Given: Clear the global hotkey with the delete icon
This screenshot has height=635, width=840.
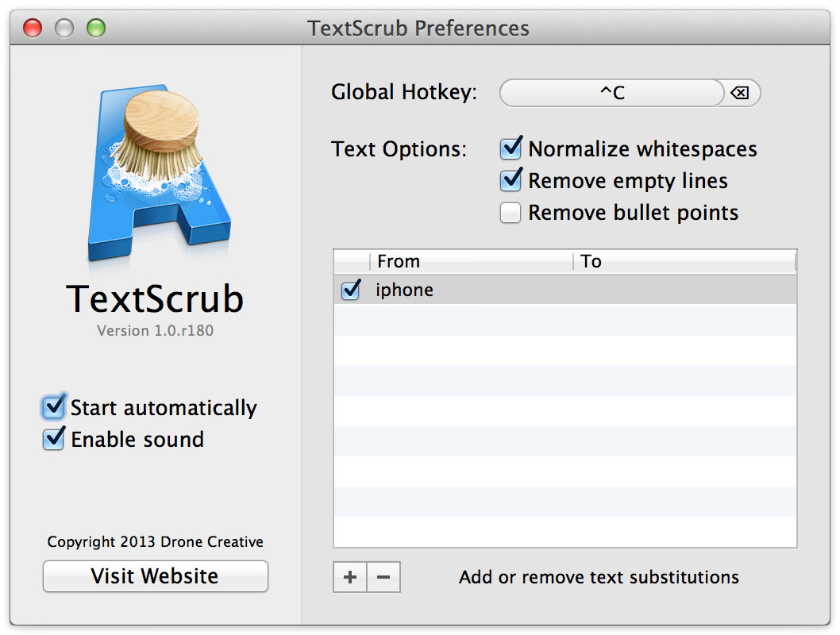Looking at the screenshot, I should [x=740, y=93].
